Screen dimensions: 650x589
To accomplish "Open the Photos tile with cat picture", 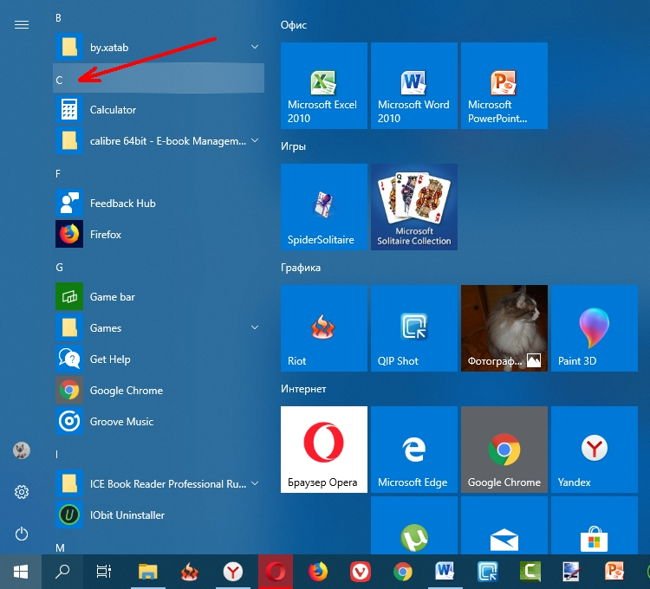I will coord(504,328).
